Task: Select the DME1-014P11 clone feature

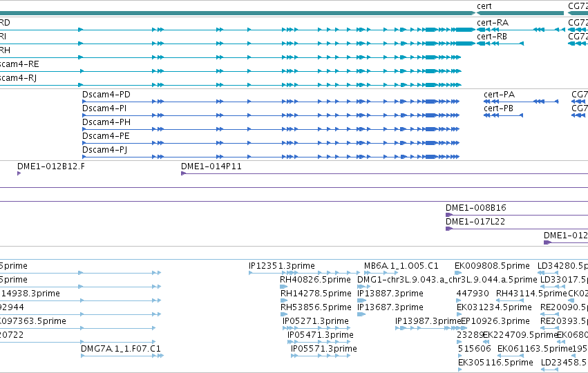Action: pos(384,173)
